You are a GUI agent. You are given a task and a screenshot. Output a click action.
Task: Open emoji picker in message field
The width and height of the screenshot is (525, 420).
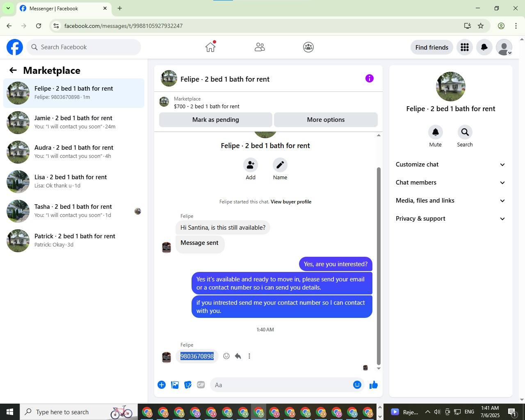coord(357,385)
